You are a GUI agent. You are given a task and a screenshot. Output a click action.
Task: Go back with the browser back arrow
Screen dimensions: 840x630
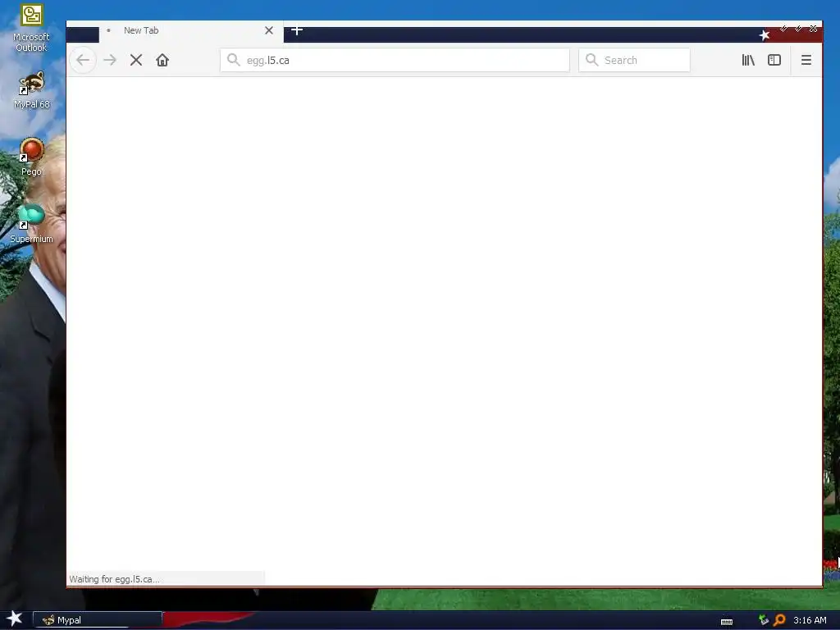(83, 60)
